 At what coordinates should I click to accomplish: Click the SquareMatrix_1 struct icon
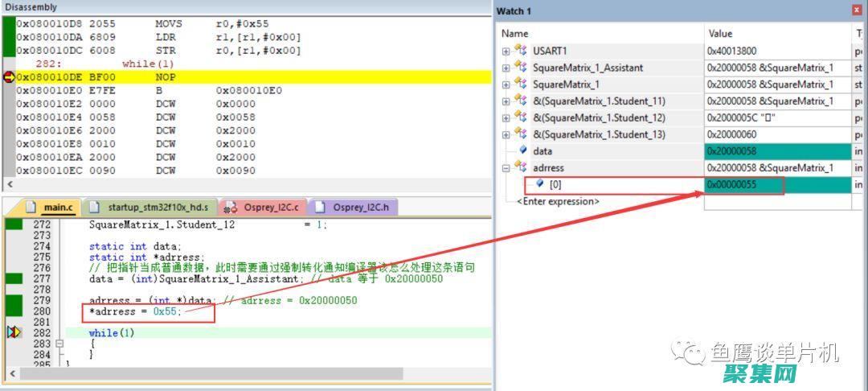pyautogui.click(x=521, y=84)
